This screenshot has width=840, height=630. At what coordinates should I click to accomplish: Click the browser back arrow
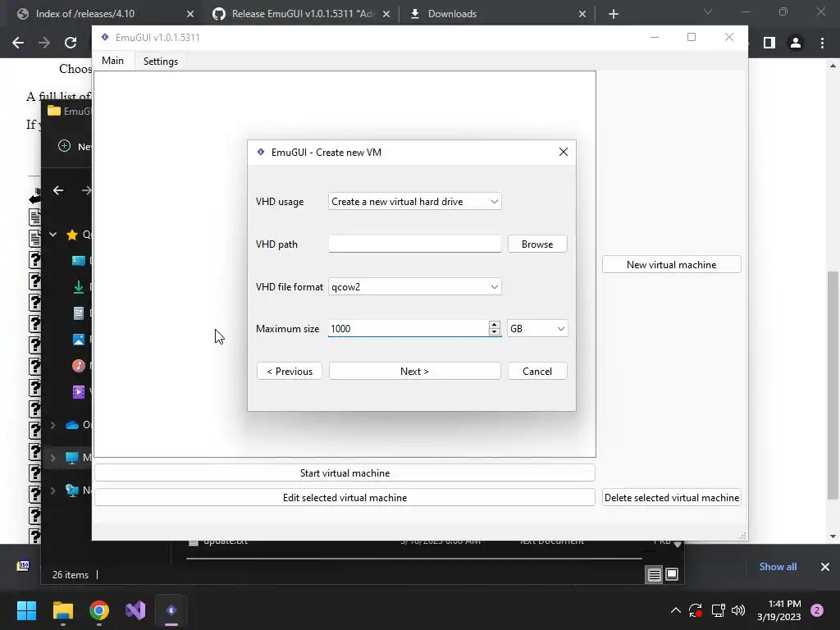click(x=18, y=43)
